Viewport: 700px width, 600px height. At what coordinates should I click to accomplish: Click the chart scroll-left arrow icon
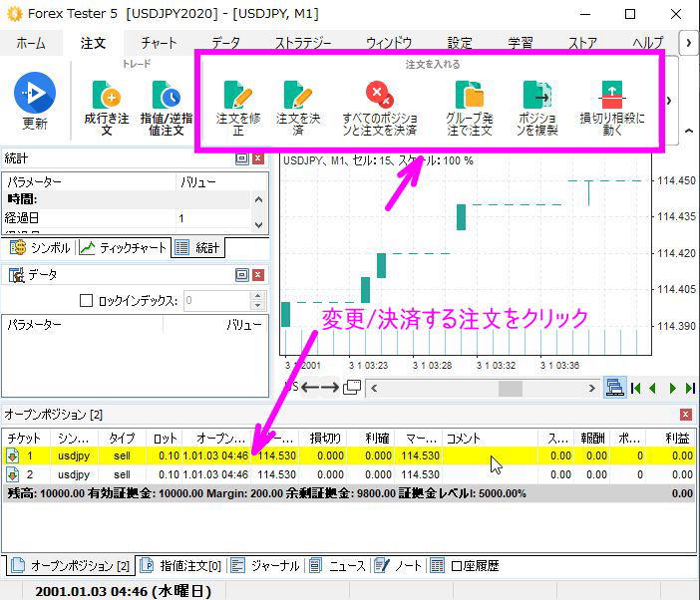coord(310,388)
